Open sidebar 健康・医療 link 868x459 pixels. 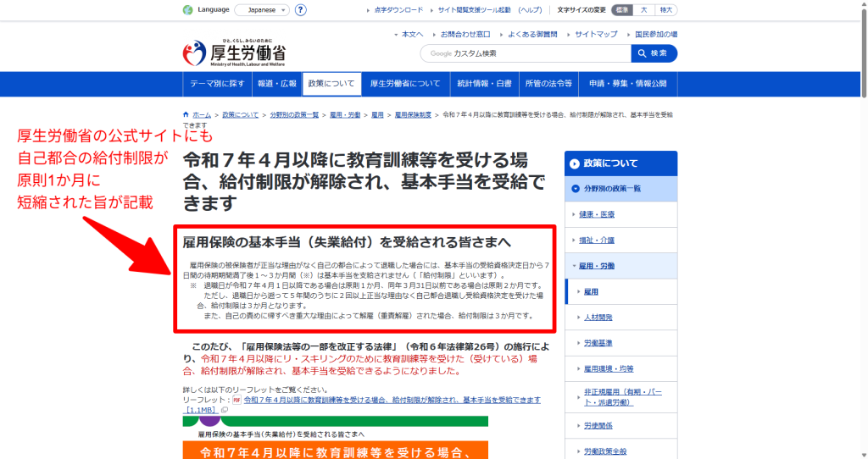pyautogui.click(x=597, y=214)
